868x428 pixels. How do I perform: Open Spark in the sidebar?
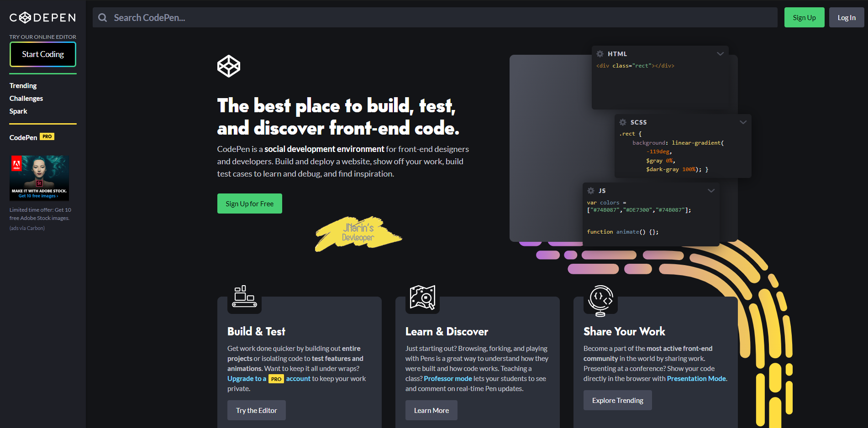(x=18, y=111)
